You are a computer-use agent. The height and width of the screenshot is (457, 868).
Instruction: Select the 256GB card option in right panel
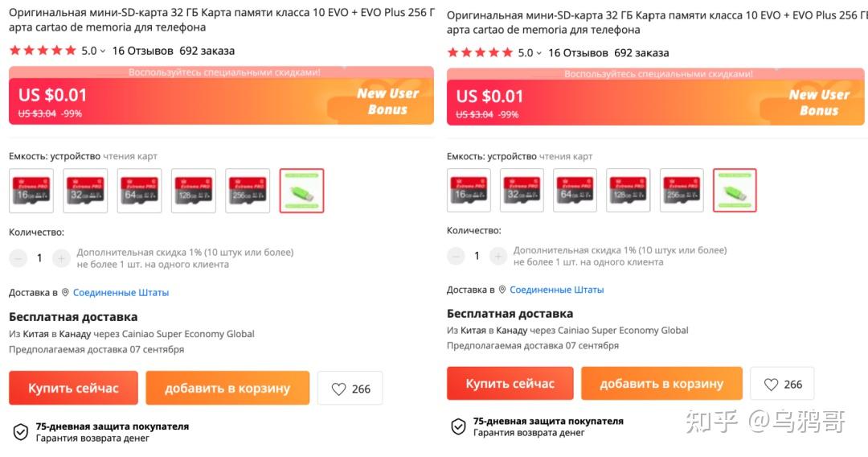(682, 191)
